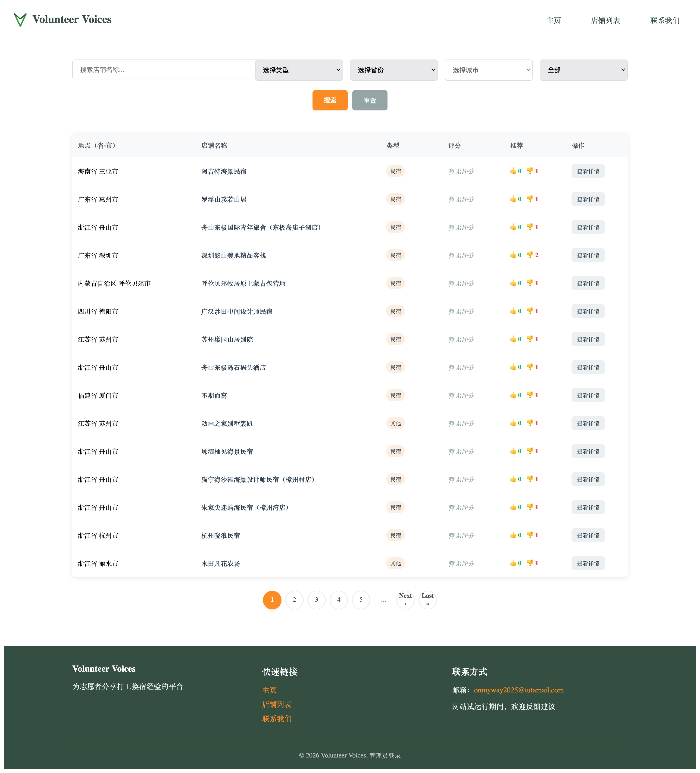700x773 pixels.
Task: Select 联系我们 in the navigation bar
Action: [664, 20]
